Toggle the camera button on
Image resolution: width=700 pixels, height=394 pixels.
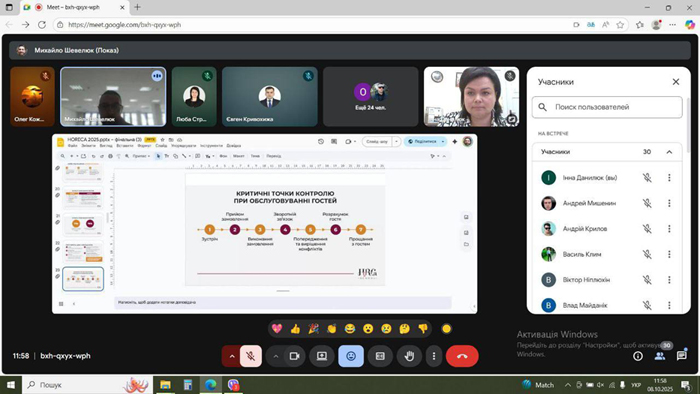click(294, 356)
